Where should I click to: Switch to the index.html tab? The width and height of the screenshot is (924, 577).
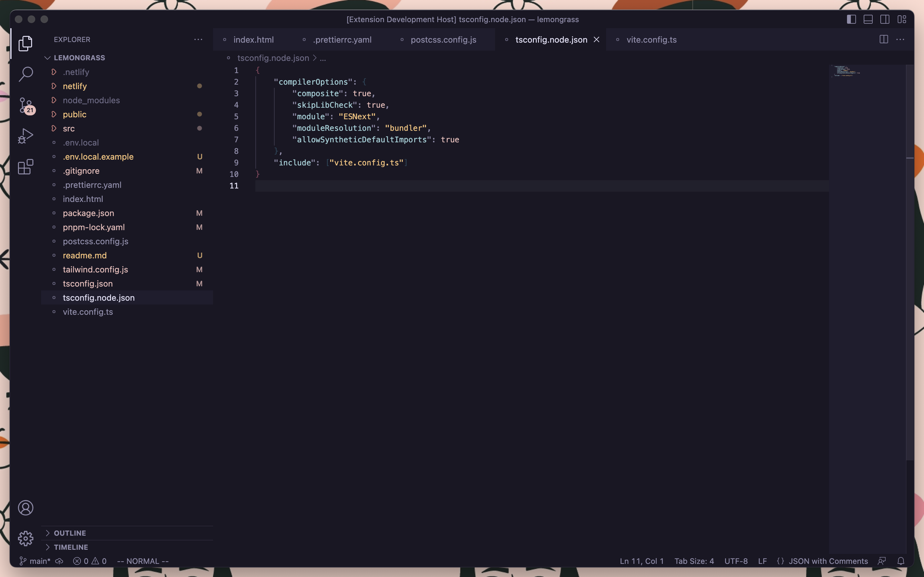click(x=253, y=39)
